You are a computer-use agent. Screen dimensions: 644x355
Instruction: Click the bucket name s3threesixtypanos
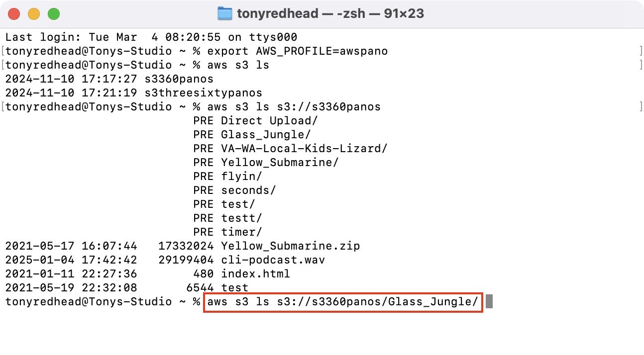[x=203, y=92]
